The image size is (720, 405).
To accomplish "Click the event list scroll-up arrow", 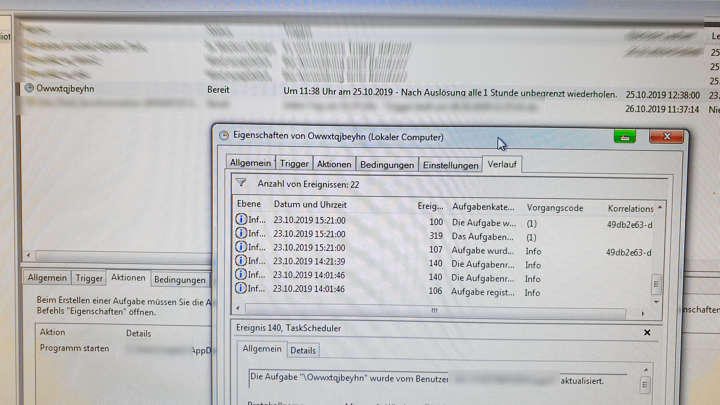I will [x=660, y=208].
